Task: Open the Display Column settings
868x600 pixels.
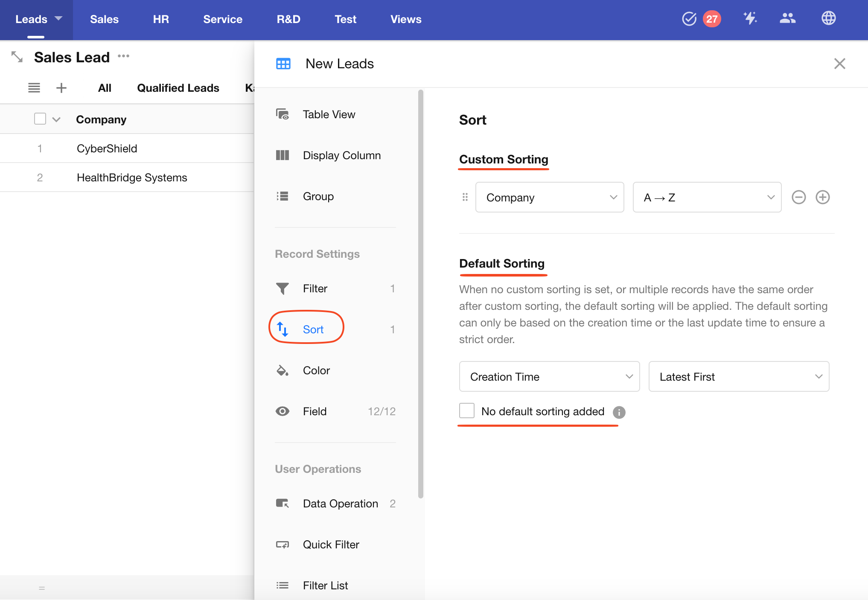Action: tap(341, 155)
